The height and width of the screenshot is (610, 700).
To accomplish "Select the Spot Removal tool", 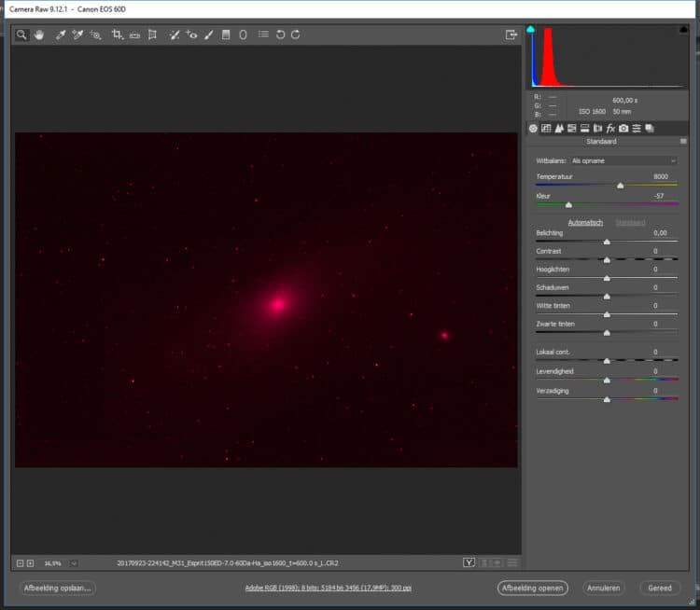I will click(175, 35).
